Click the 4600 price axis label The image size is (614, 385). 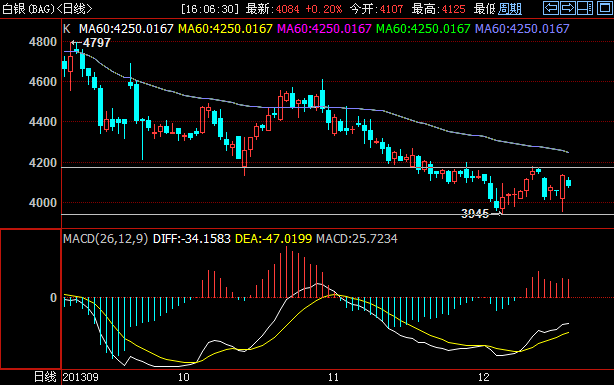pos(43,81)
